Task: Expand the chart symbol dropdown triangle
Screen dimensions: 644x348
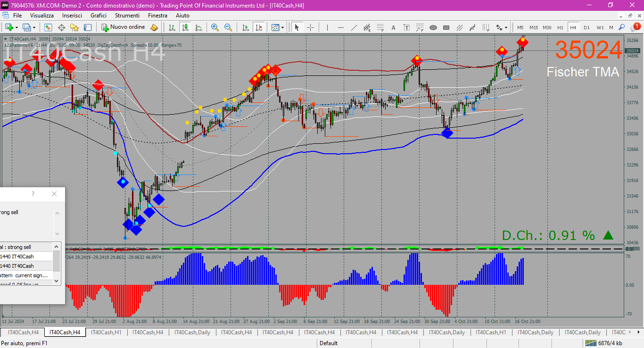Action: pos(5,39)
